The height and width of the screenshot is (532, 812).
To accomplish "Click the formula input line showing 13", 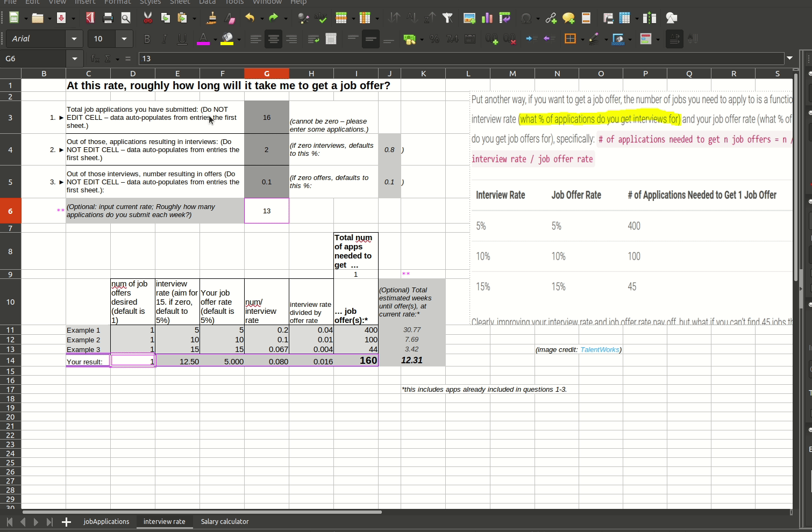I will [x=461, y=59].
